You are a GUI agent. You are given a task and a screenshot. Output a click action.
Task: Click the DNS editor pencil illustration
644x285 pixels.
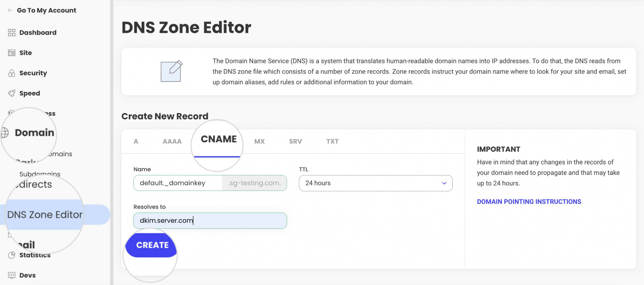click(x=172, y=71)
